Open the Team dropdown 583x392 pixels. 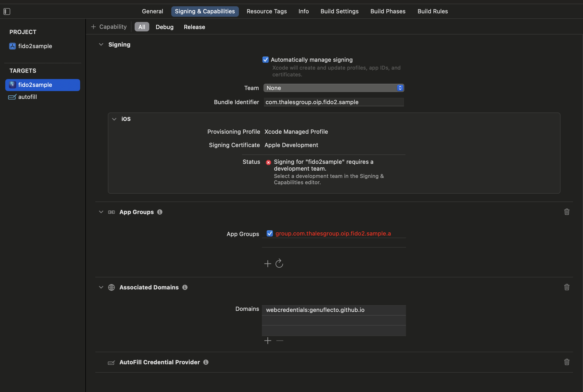coord(334,88)
